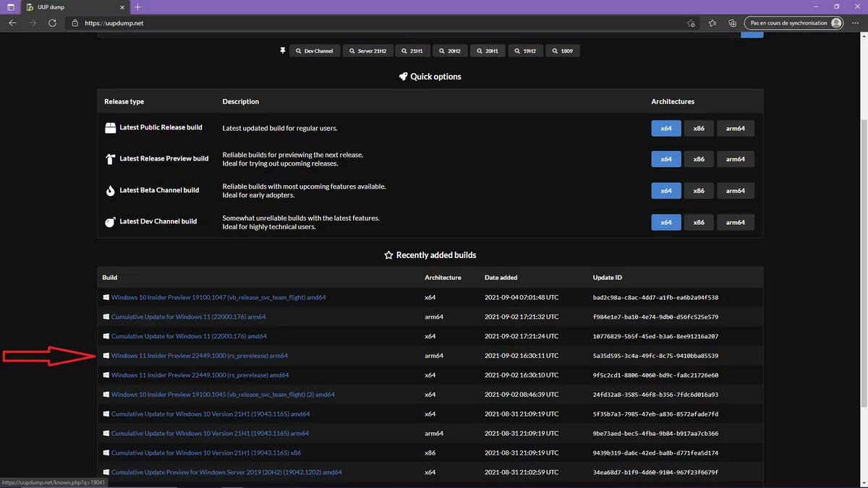Click the browser back arrow
Screen dimensions: 868x488
(12, 23)
